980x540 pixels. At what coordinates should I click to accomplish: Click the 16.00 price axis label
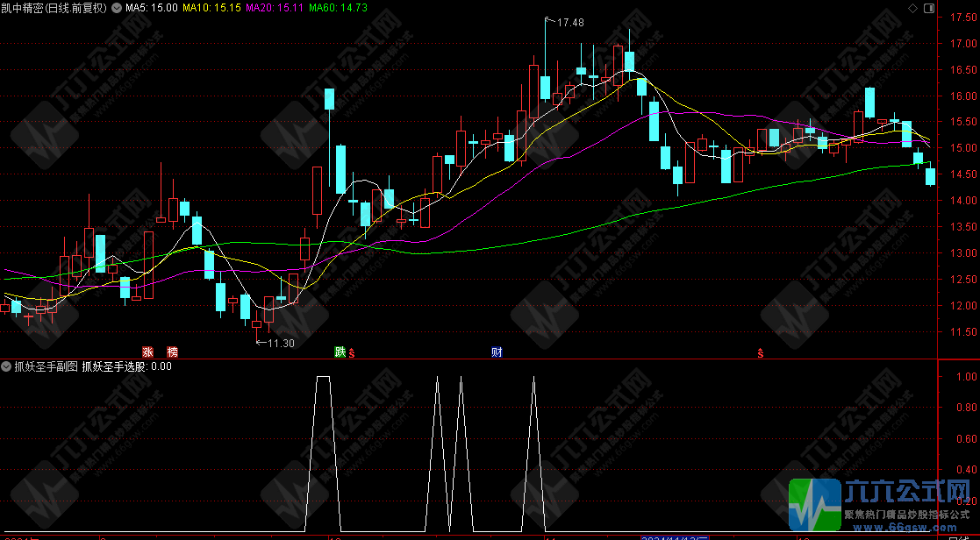962,96
